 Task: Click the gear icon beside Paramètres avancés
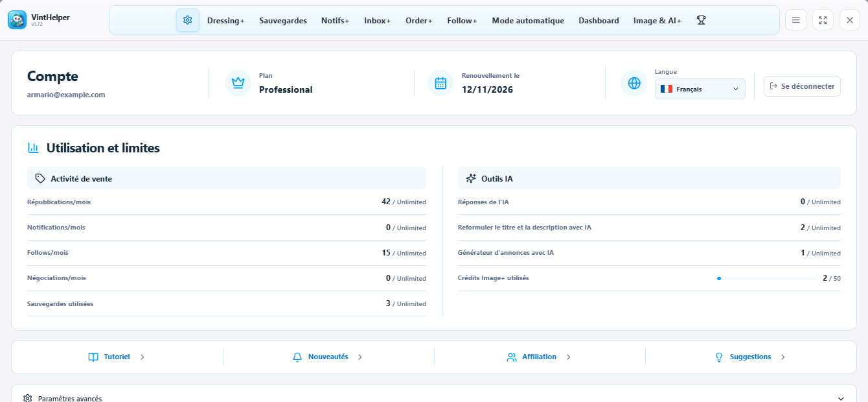(x=28, y=399)
